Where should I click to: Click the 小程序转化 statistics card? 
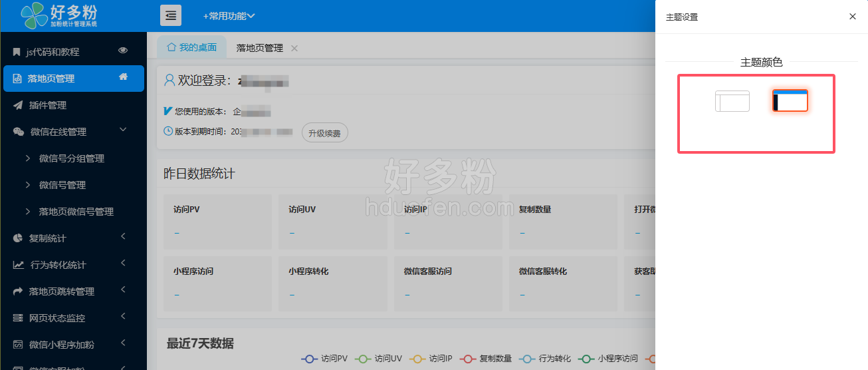coord(333,283)
